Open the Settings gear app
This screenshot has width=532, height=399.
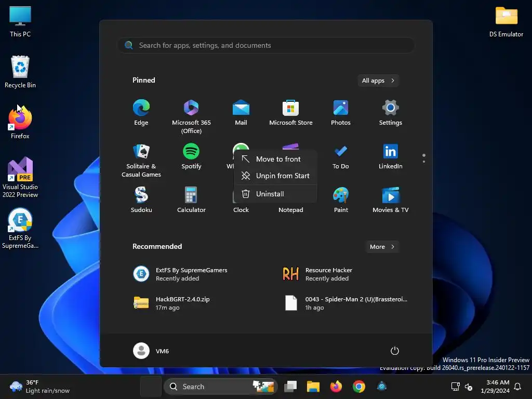pyautogui.click(x=391, y=113)
